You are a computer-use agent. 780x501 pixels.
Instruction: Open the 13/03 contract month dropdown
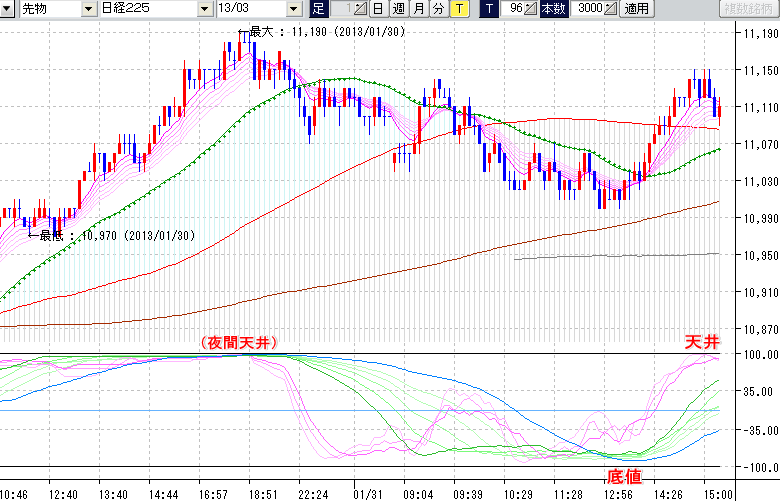pos(293,9)
